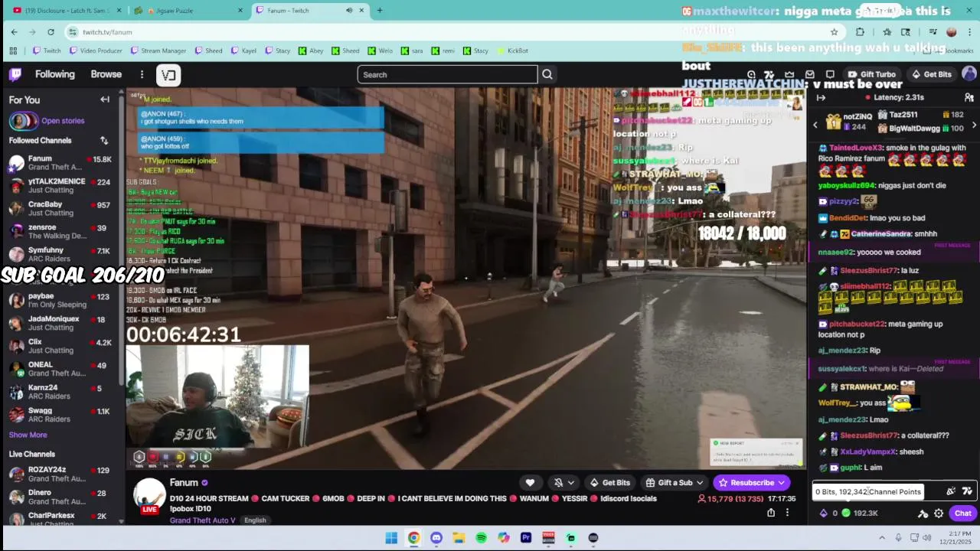
Task: Show next gift leaderboard page arrow
Action: pos(974,125)
